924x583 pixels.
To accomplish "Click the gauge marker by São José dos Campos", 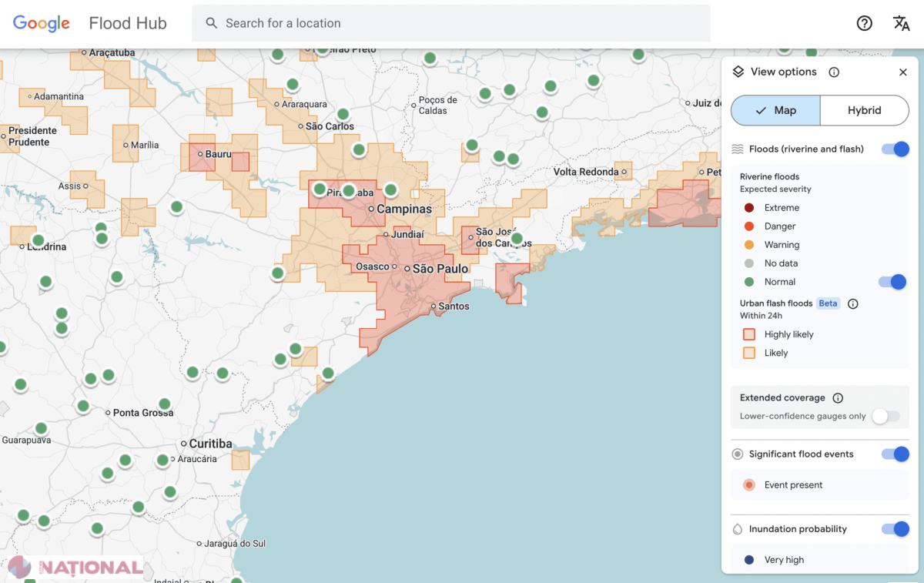I will [517, 239].
